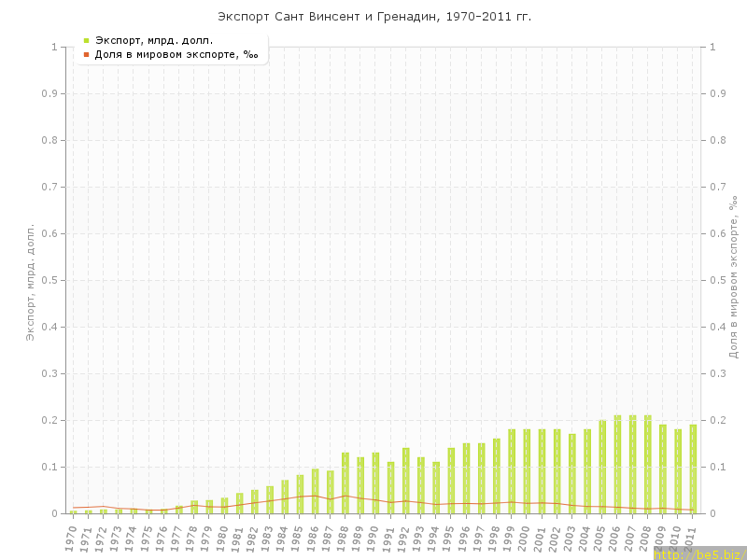Click the left vertical axis title 'Экспорт, млрд. долл.'
The width and height of the screenshot is (747, 560).
coord(30,281)
